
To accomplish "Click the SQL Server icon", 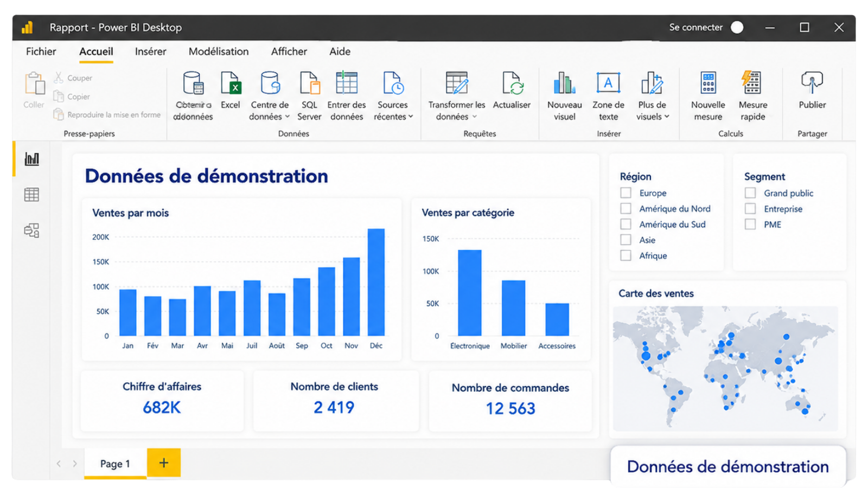I will [x=310, y=83].
